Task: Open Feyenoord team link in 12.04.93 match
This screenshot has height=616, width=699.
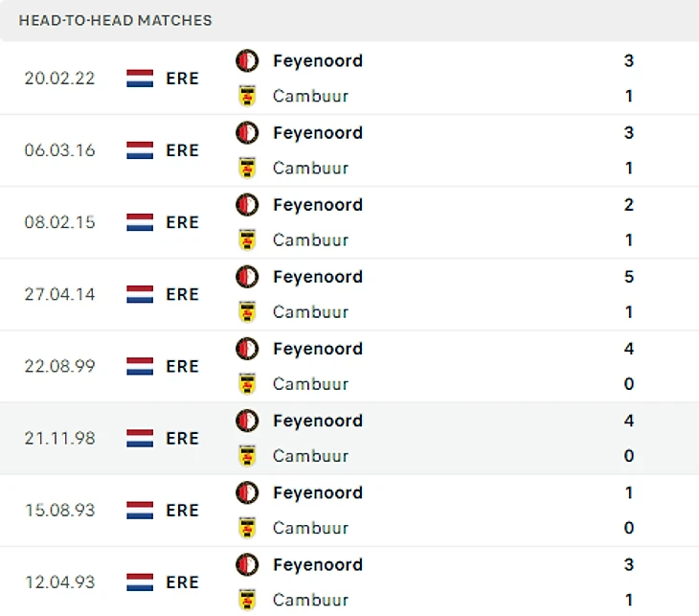Action: (x=317, y=564)
